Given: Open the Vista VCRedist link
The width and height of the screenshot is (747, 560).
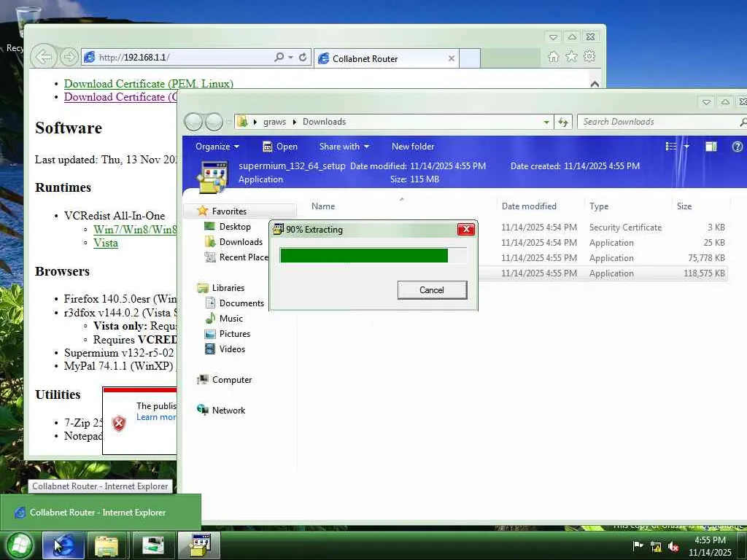Looking at the screenshot, I should (x=105, y=243).
